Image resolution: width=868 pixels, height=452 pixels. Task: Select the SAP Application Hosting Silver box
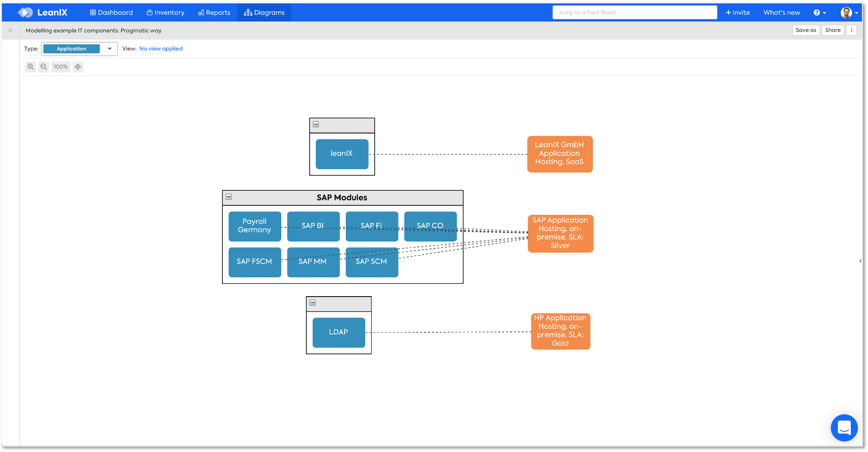(560, 233)
